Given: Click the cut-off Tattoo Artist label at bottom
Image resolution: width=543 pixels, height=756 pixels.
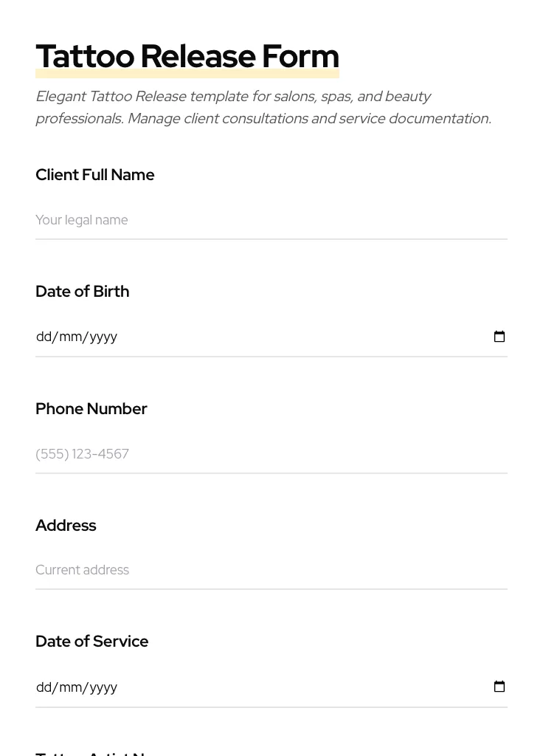Looking at the screenshot, I should tap(91, 752).
